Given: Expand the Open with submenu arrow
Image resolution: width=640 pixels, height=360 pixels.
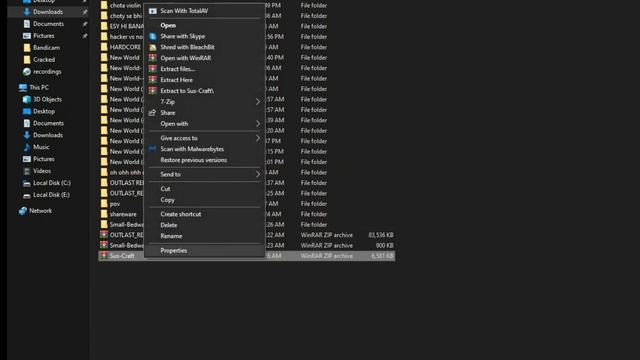Looking at the screenshot, I should click(258, 124).
